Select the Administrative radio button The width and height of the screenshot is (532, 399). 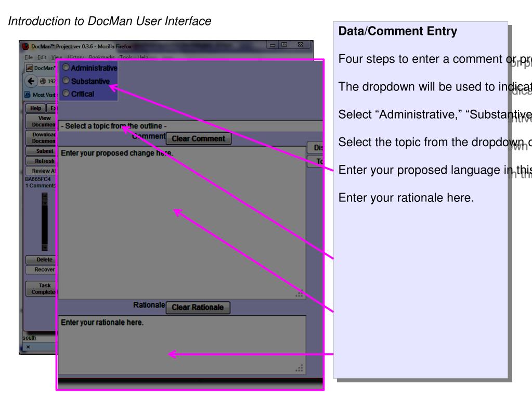[x=66, y=68]
